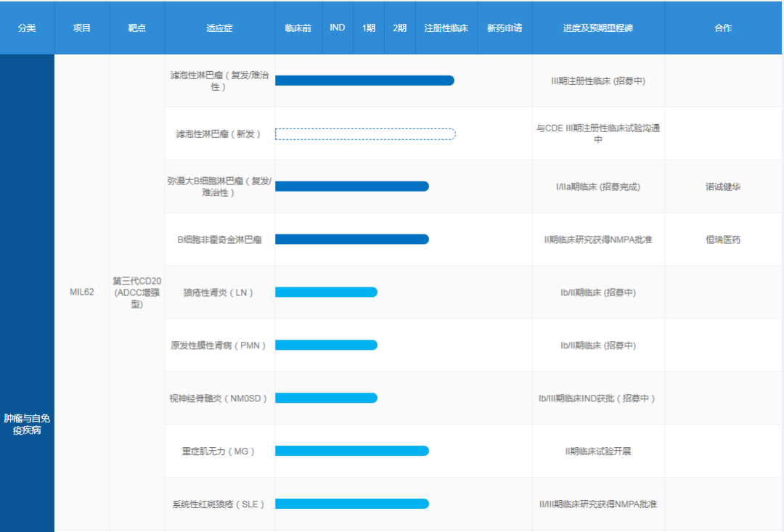Open the 诺诚健华 partner link
The width and height of the screenshot is (784, 532).
[723, 187]
